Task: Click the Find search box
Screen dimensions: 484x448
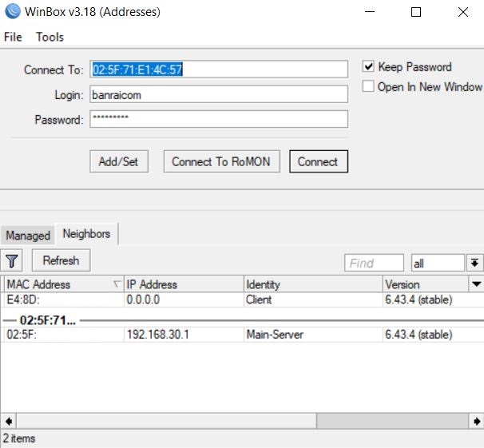Action: 374,263
